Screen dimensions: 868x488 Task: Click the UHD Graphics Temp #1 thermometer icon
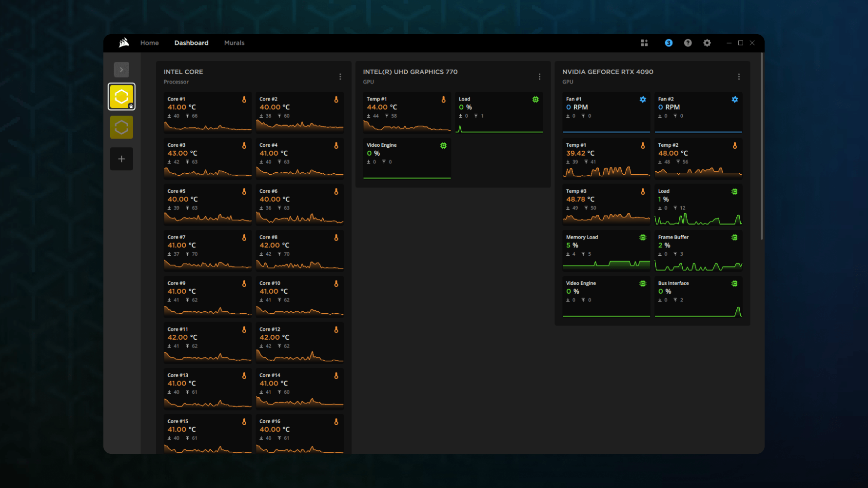coord(443,100)
